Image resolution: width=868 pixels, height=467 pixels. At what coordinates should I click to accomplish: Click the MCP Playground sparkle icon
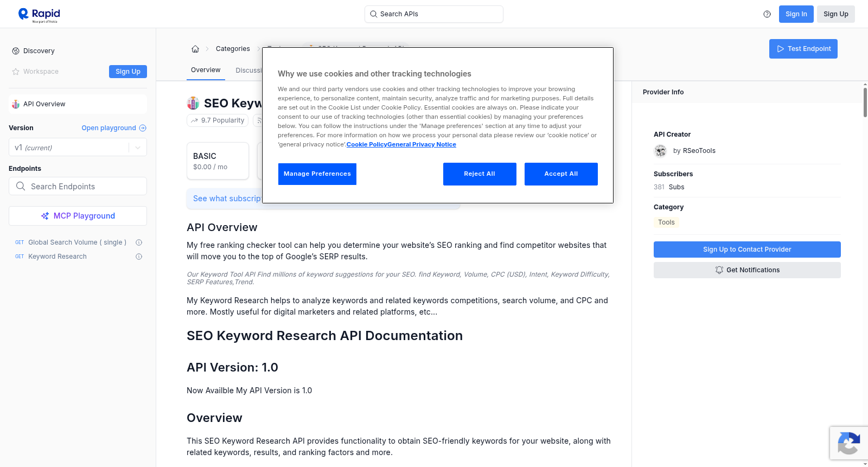[45, 216]
